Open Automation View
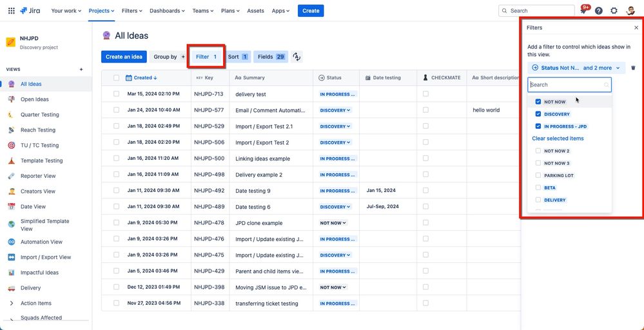The image size is (644, 330). (x=41, y=242)
